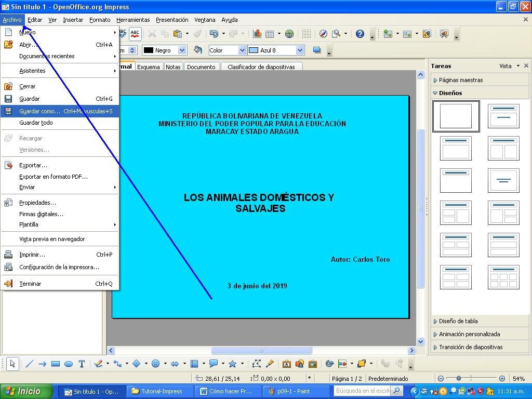Select the Callouts speech bubble tool
The width and height of the screenshot is (532, 399).
214,364
